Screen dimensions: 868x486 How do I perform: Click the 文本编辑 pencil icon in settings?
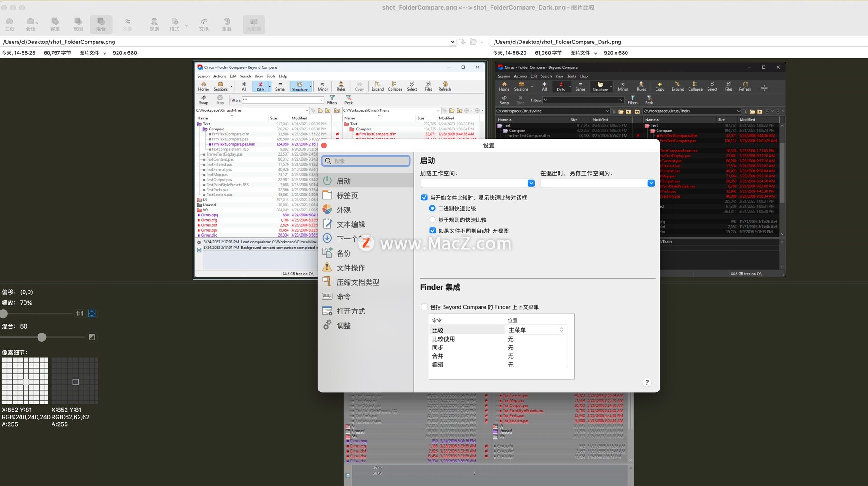[327, 224]
